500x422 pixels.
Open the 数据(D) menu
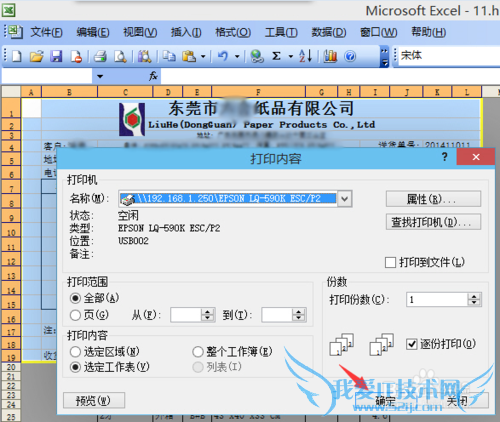pos(329,32)
